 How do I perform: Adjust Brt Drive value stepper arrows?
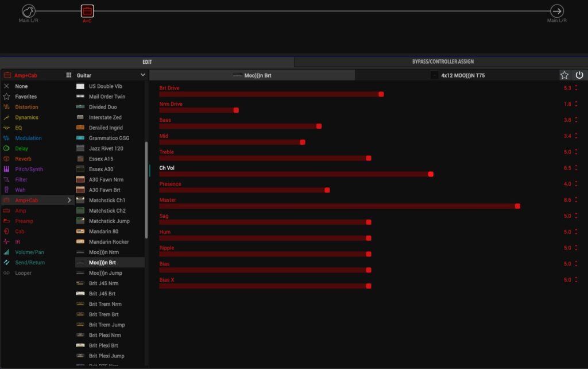[576, 88]
